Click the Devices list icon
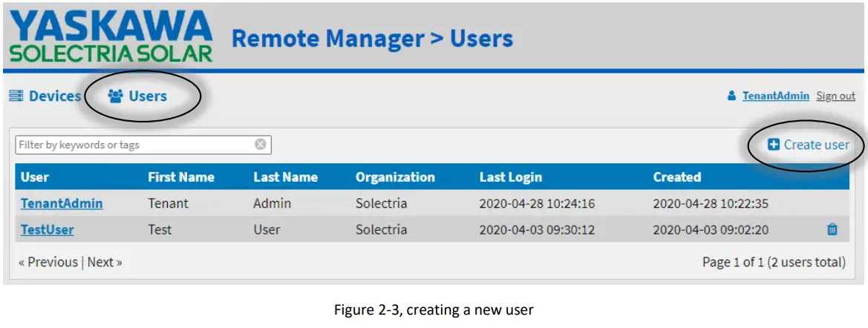 pyautogui.click(x=16, y=96)
